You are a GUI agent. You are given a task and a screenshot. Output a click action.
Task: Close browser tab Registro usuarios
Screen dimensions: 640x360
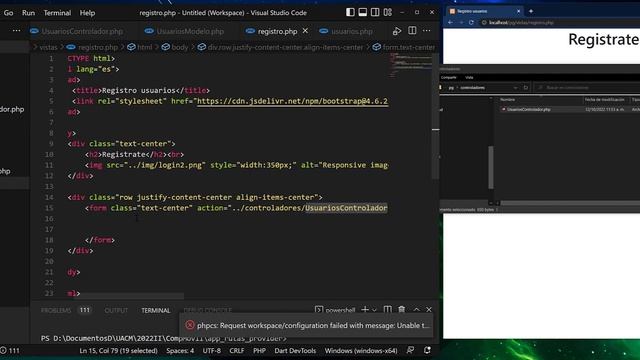click(518, 11)
